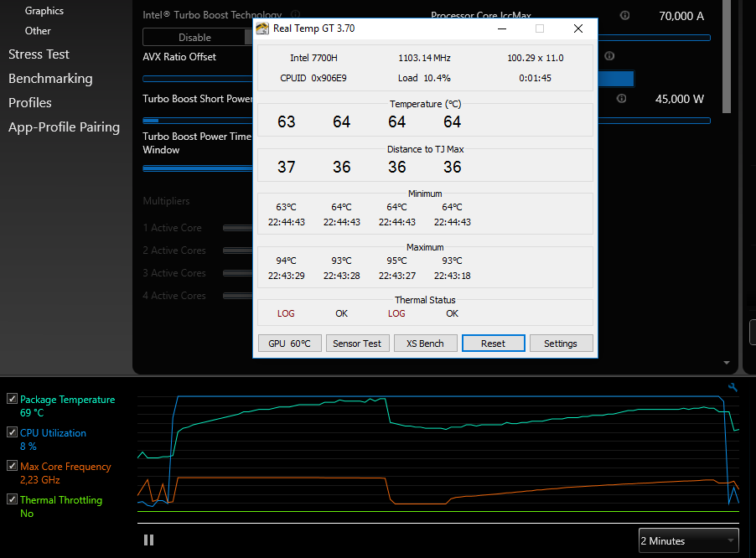
Task: Click the 3 Active Cores multiplier slider
Action: (238, 273)
